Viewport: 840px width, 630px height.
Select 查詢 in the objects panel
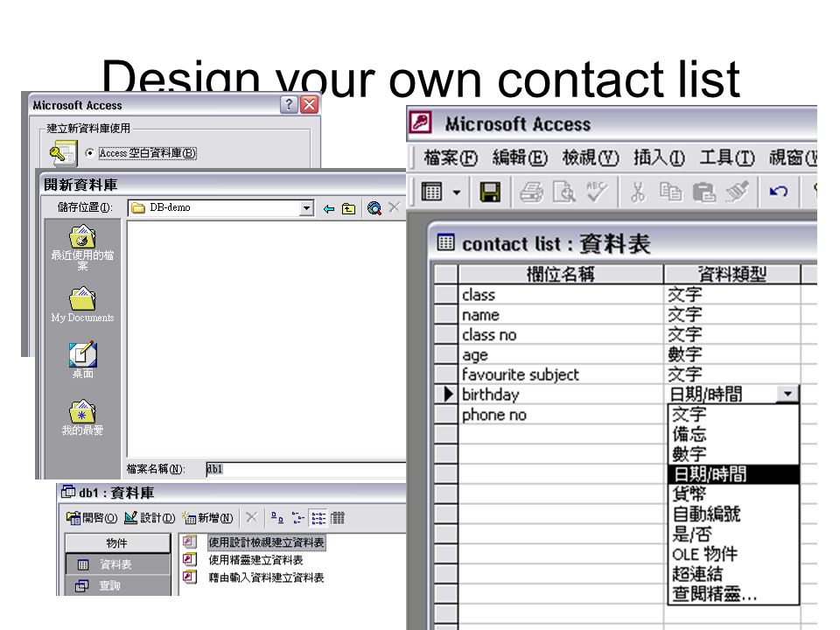tap(118, 585)
